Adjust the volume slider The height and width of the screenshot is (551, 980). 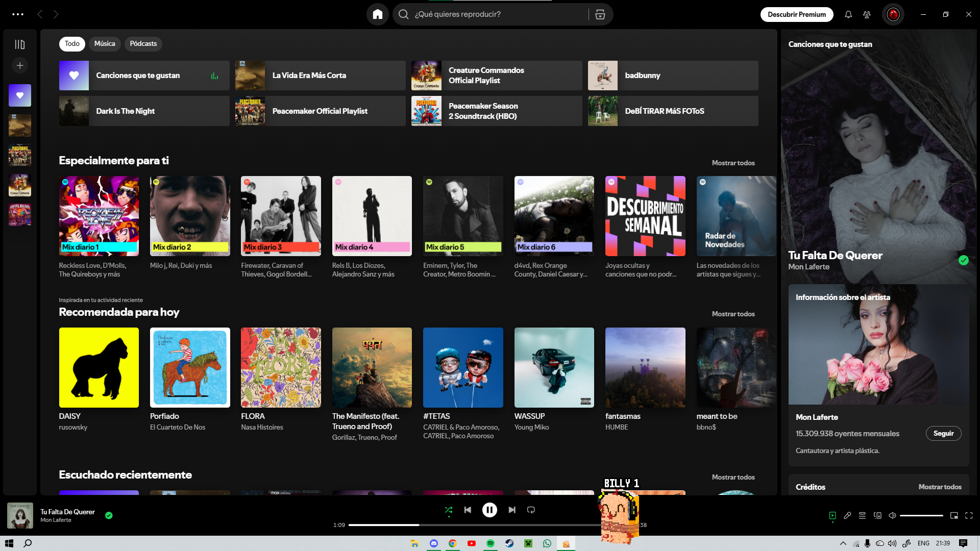tap(921, 515)
